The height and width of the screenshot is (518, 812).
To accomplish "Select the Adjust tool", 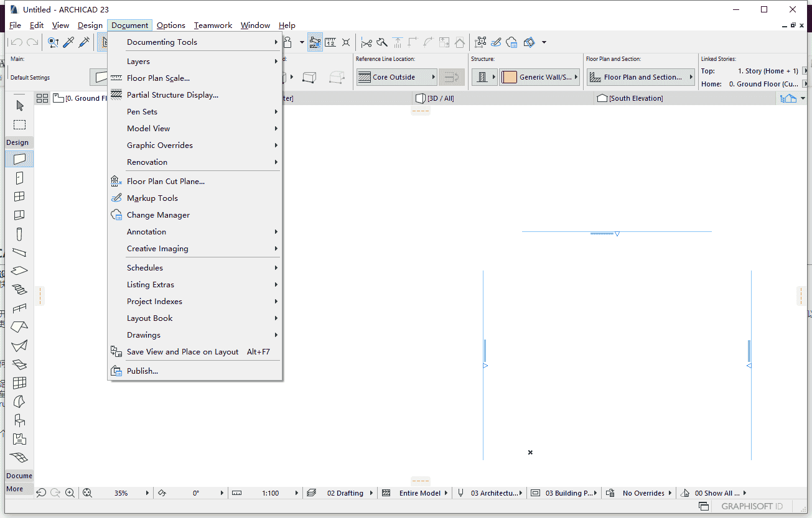I will [381, 42].
